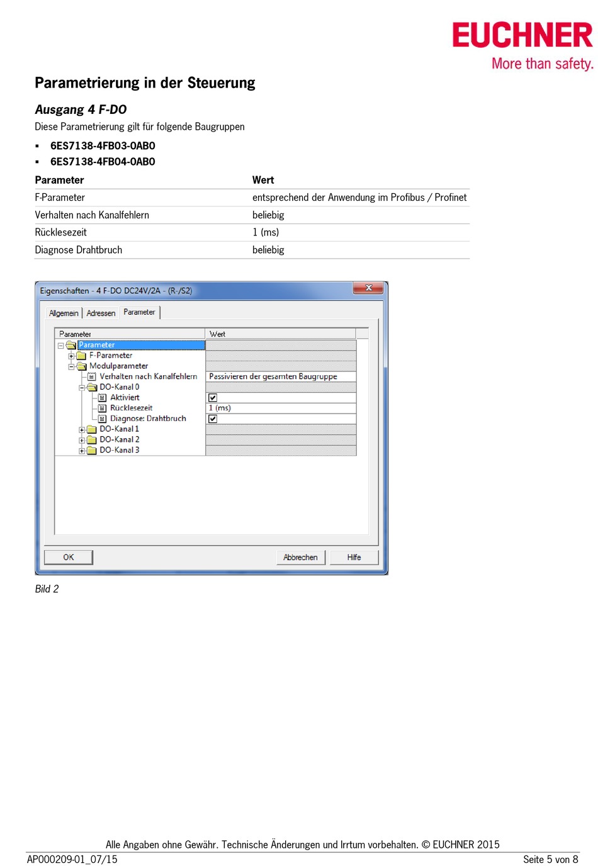
Task: Click the Verhalten nach Kanalfehlern page icon
Action: [x=92, y=377]
